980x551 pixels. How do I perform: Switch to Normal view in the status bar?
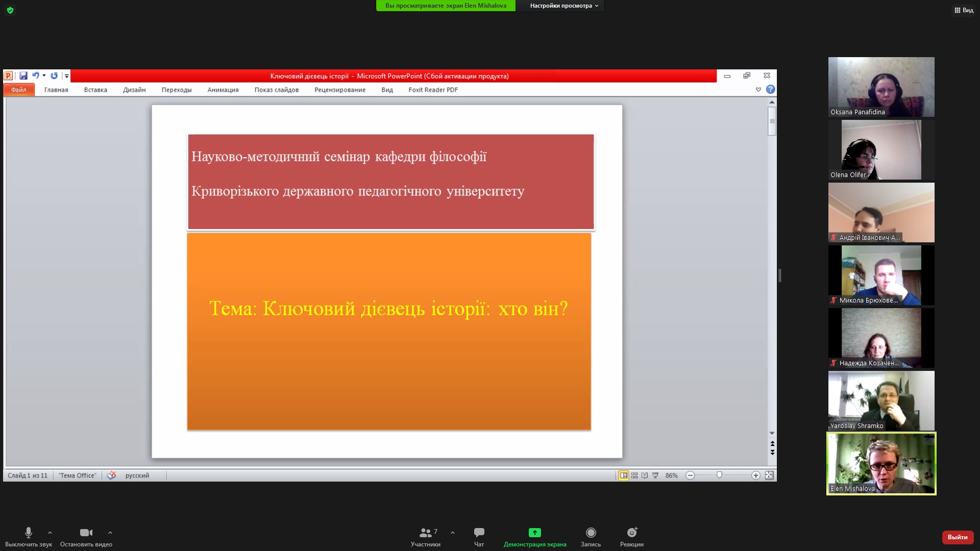pyautogui.click(x=624, y=475)
